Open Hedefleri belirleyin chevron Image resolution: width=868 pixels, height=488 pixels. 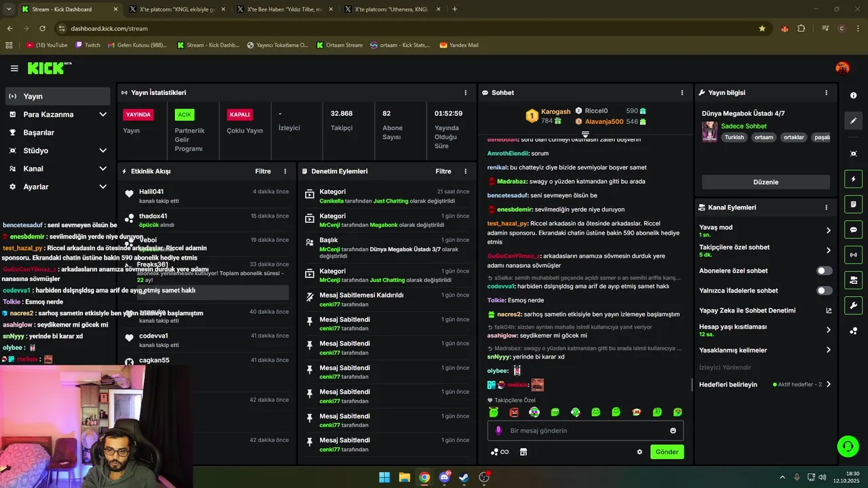828,384
